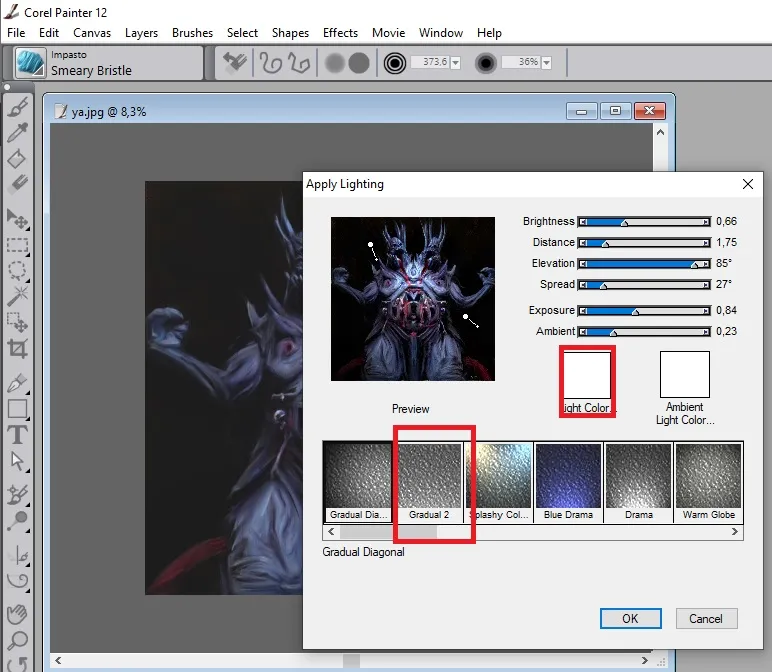
Task: Click OK in Apply Lighting dialog
Action: click(630, 618)
